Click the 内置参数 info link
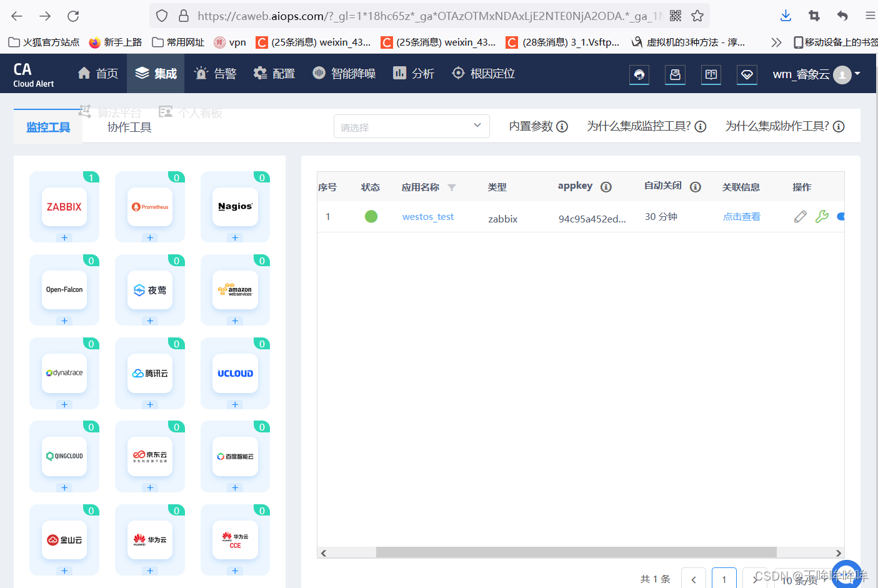This screenshot has width=878, height=588. click(538, 126)
